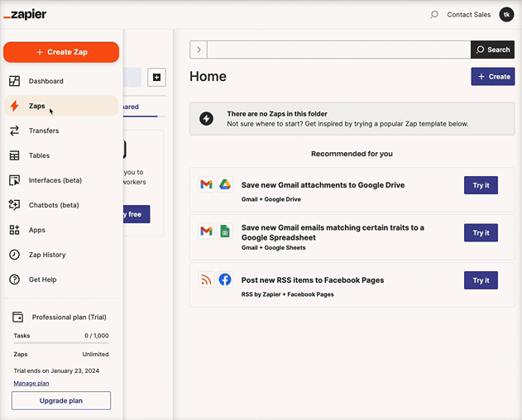This screenshot has height=420, width=522.
Task: Click the black Search button
Action: (492, 50)
